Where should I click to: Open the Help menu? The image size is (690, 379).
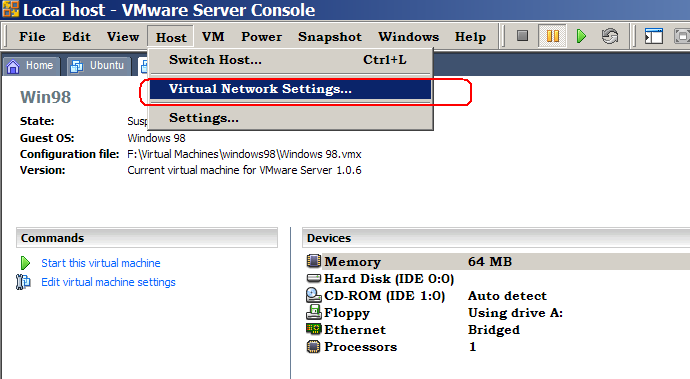(x=470, y=37)
